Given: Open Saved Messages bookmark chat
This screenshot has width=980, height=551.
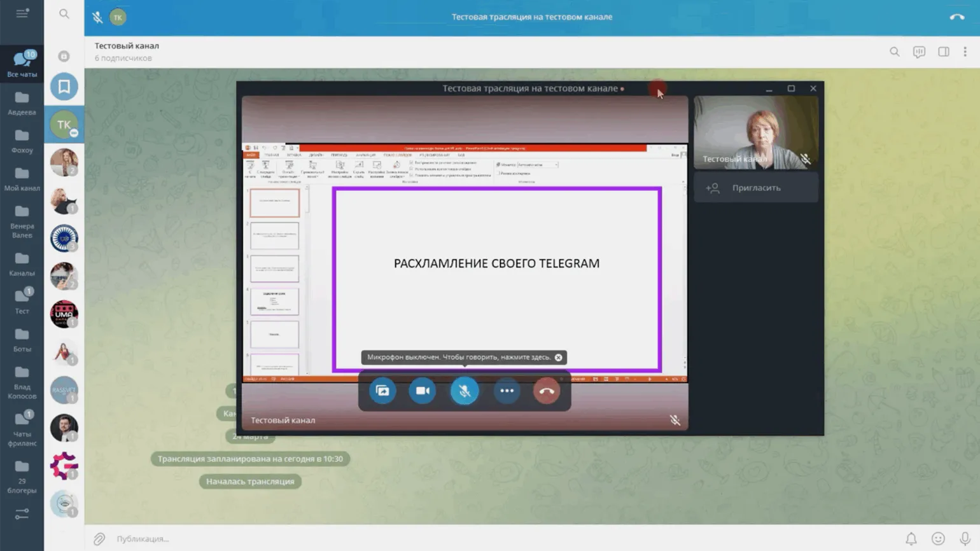Looking at the screenshot, I should click(x=64, y=87).
